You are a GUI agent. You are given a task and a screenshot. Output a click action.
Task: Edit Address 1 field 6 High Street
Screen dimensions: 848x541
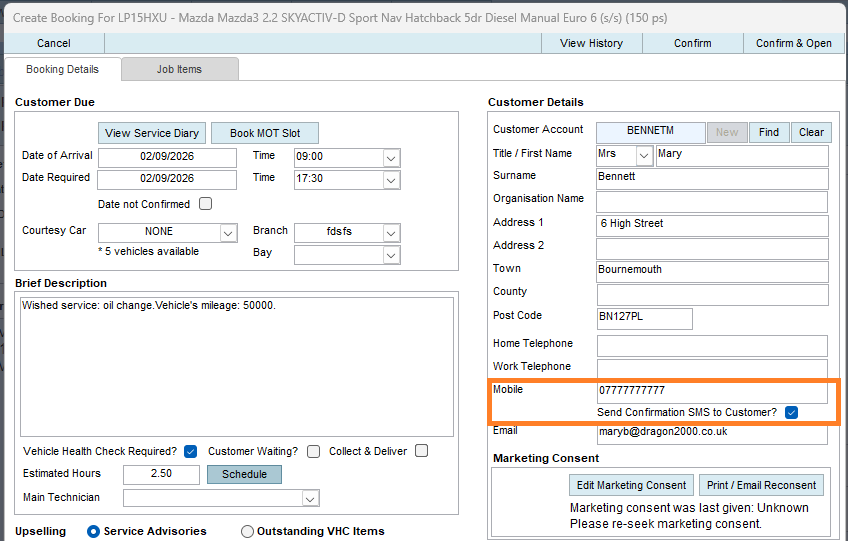712,226
